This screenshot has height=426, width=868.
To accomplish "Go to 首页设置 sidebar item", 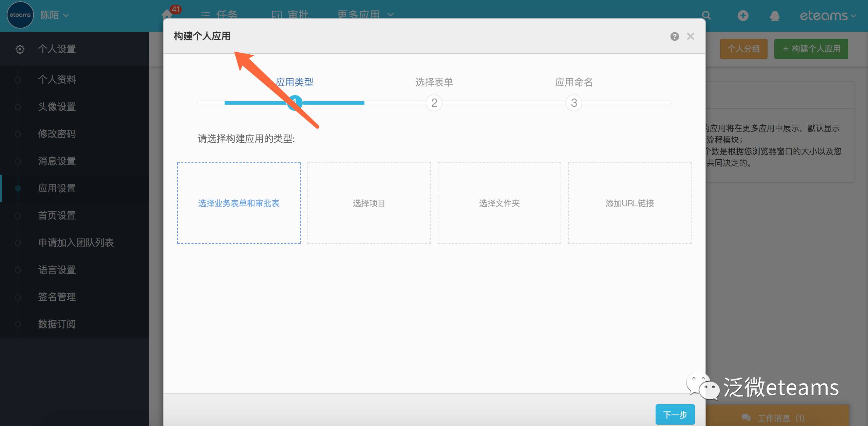I will (57, 215).
